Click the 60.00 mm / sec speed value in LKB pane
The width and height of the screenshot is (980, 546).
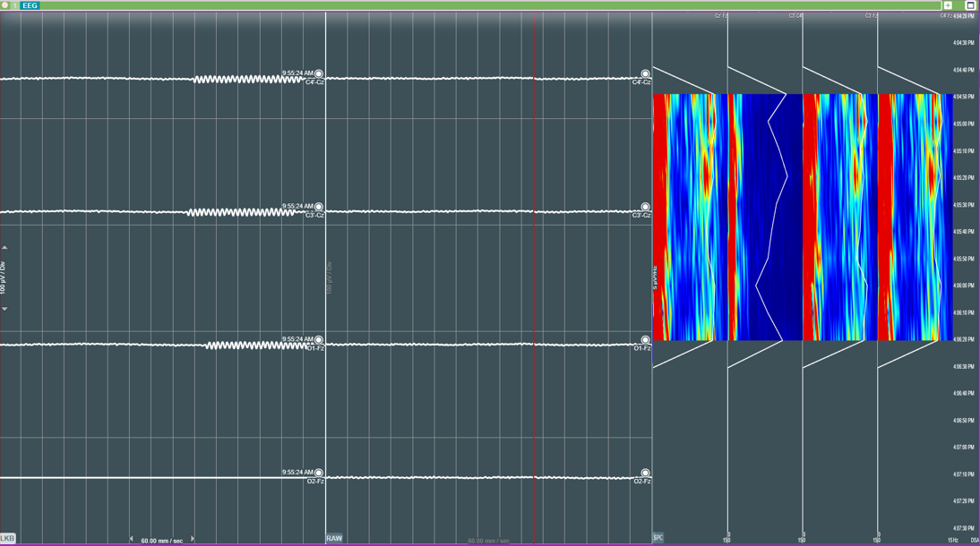click(x=162, y=541)
